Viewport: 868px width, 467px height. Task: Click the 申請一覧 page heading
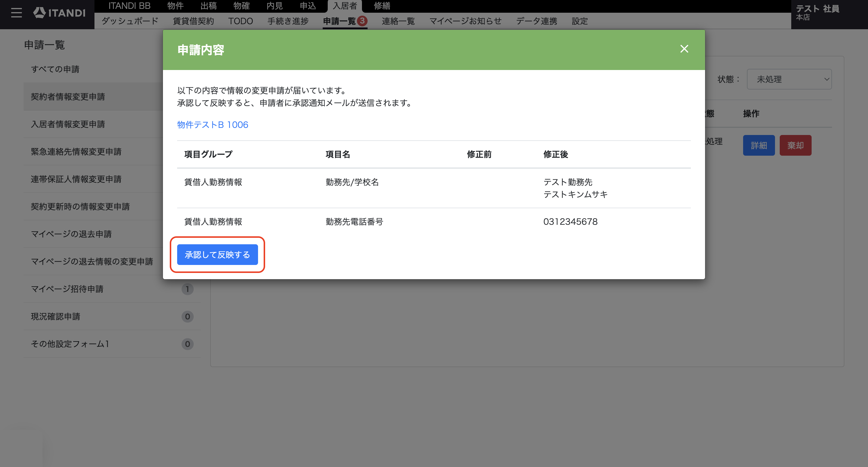click(x=45, y=45)
